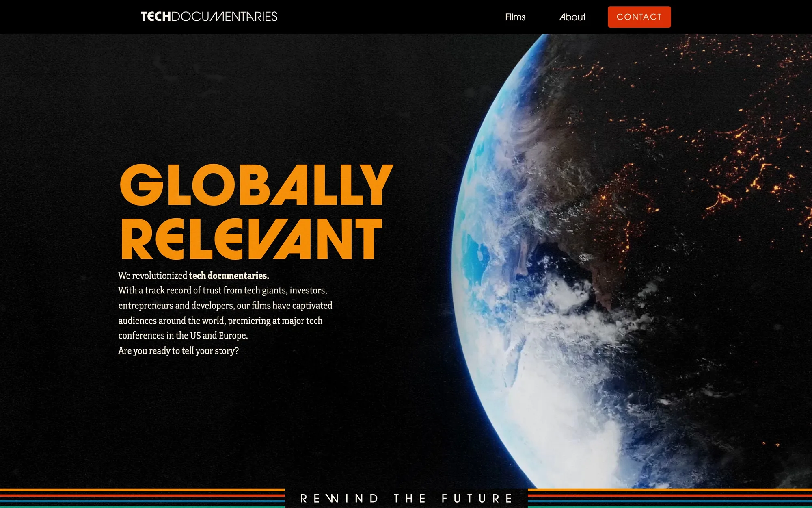Click 'conferences in the US and Europe.' line
Viewport: 812px width, 508px height.
point(183,336)
